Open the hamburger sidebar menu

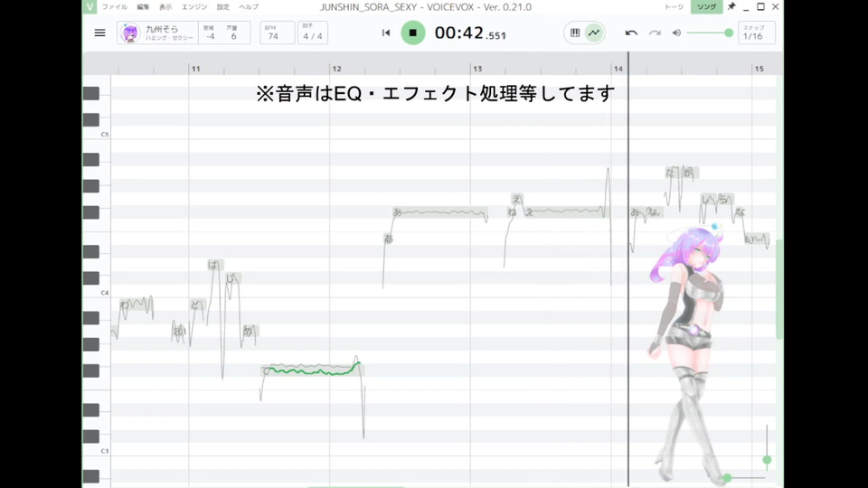click(99, 33)
